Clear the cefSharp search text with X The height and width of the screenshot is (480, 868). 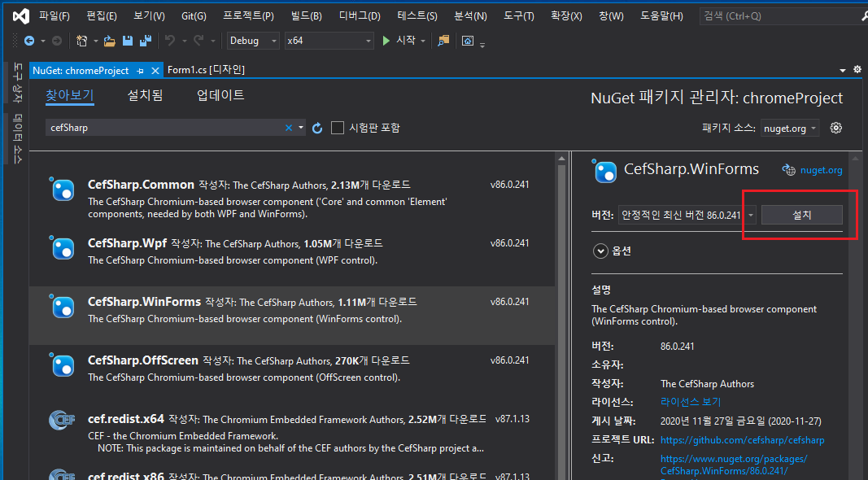(x=289, y=128)
